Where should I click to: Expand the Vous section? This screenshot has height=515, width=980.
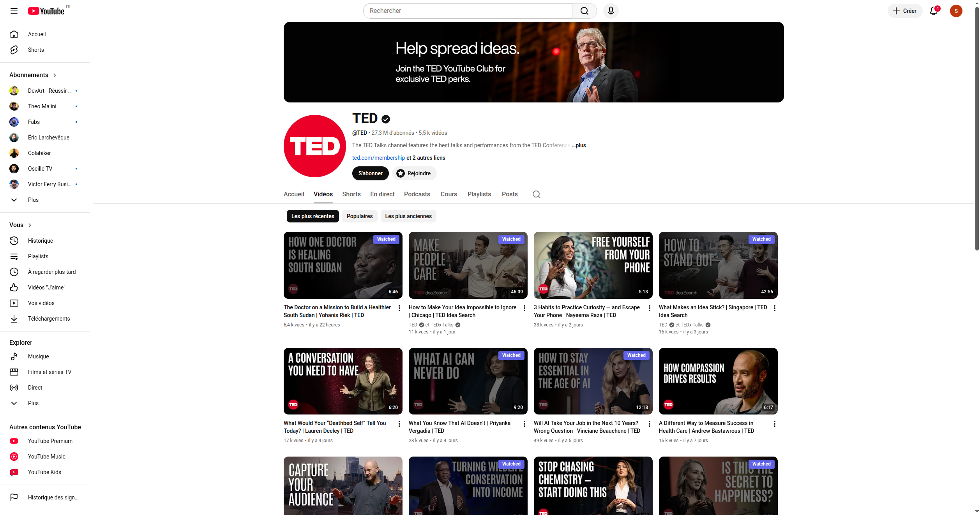coord(20,225)
